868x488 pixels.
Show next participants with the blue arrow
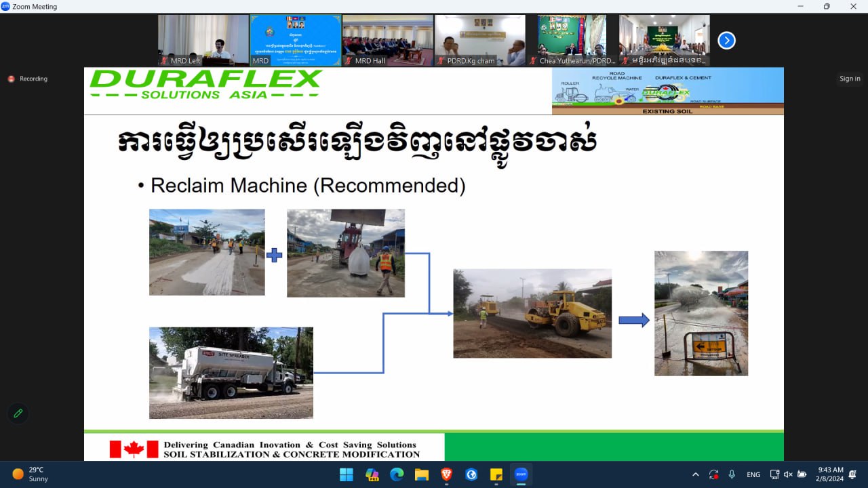[x=726, y=41]
